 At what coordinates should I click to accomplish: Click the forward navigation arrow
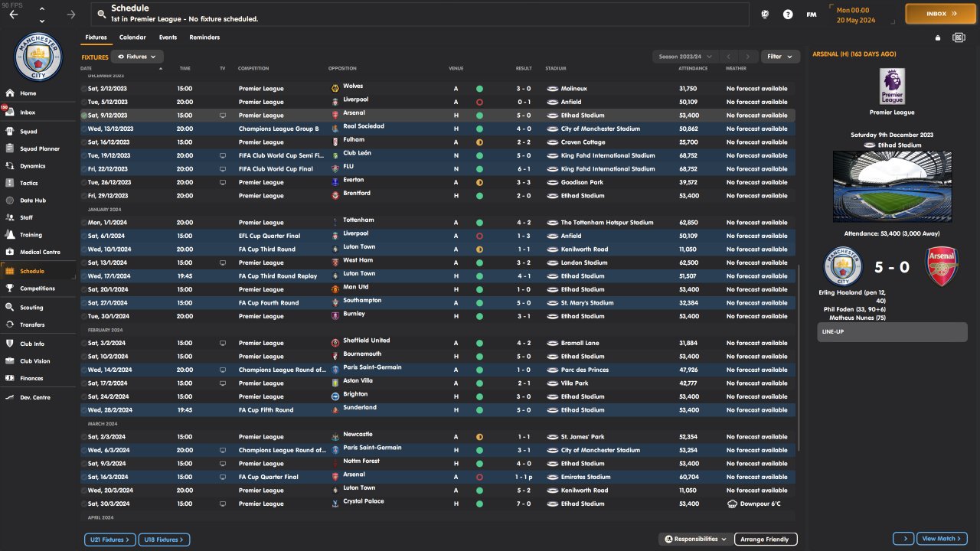(x=71, y=15)
